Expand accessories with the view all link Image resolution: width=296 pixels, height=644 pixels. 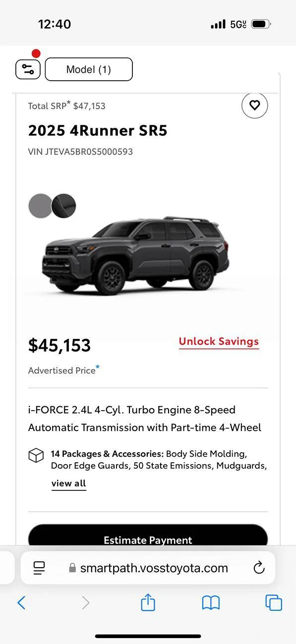coord(68,483)
